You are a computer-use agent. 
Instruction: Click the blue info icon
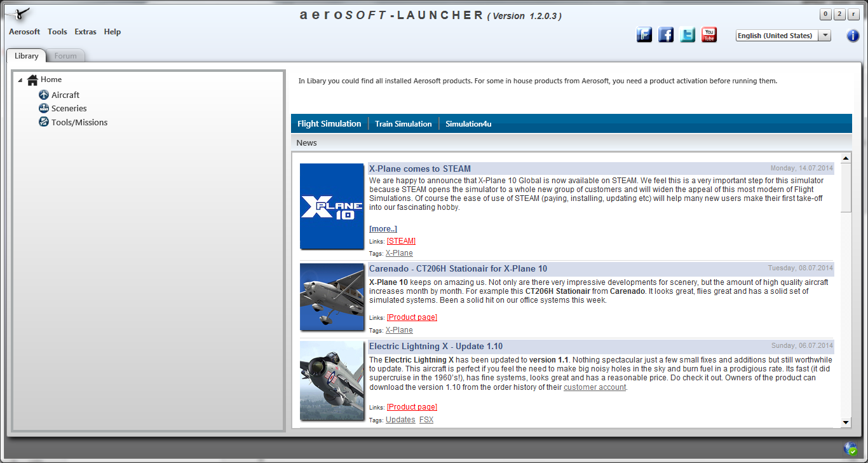point(852,35)
